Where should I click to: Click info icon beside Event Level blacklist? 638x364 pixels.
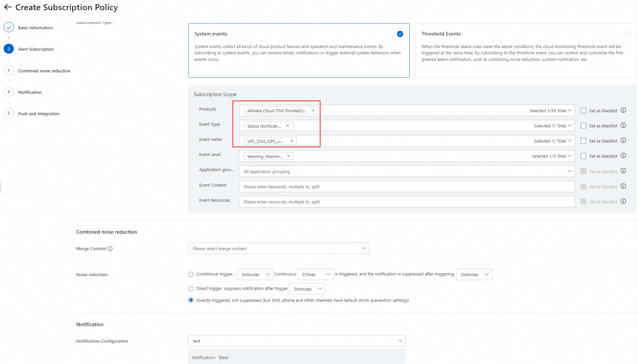[x=623, y=156]
